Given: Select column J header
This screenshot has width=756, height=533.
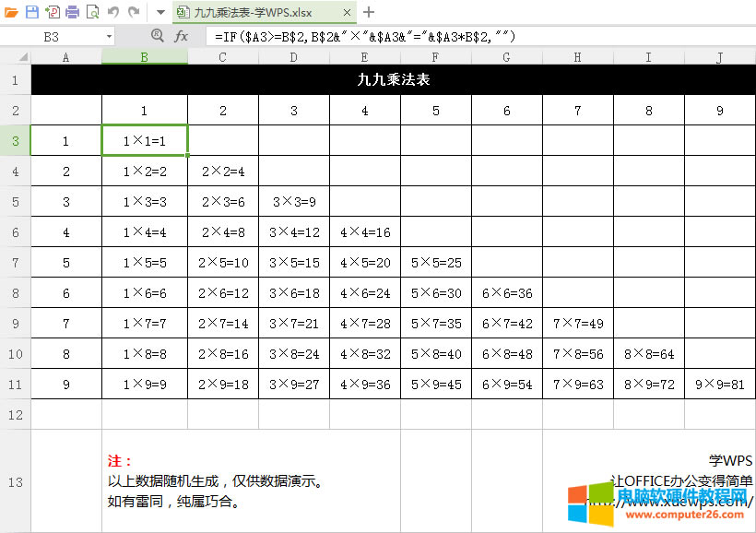Looking at the screenshot, I should coord(720,57).
